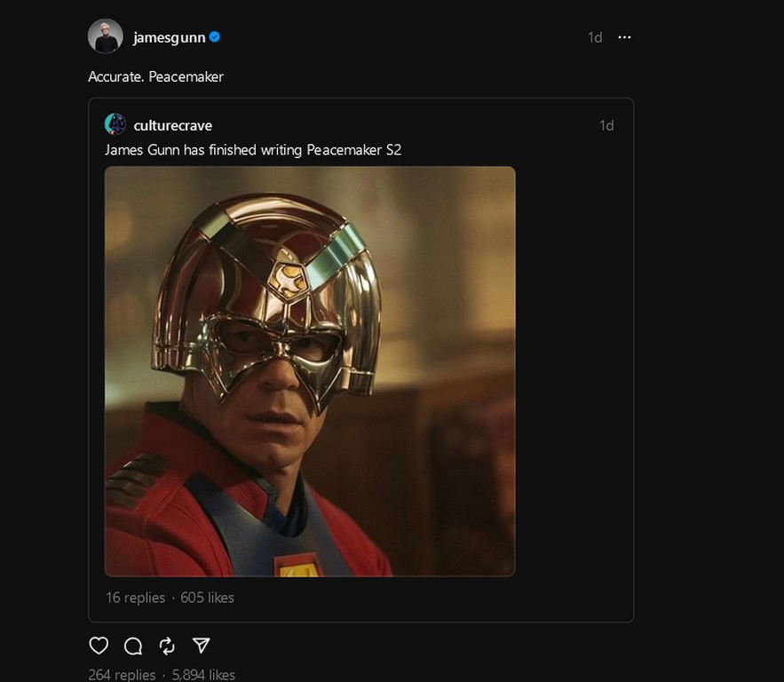Open the three-dot more options menu
The image size is (784, 682).
coord(624,37)
